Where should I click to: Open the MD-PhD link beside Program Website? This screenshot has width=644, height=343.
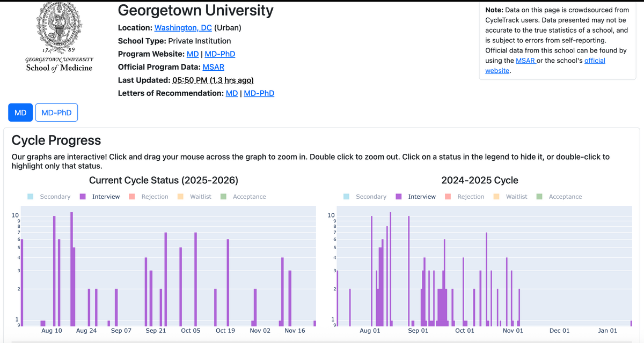220,54
